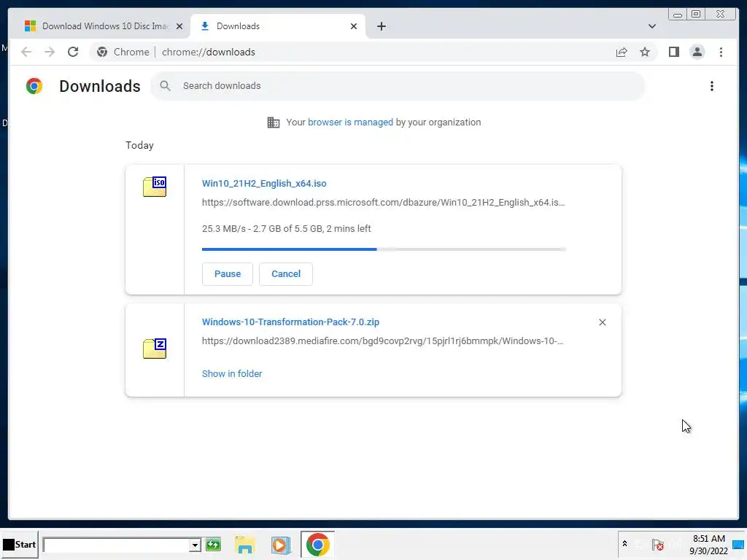The image size is (747, 560).
Task: Click Show in folder link
Action: [232, 374]
